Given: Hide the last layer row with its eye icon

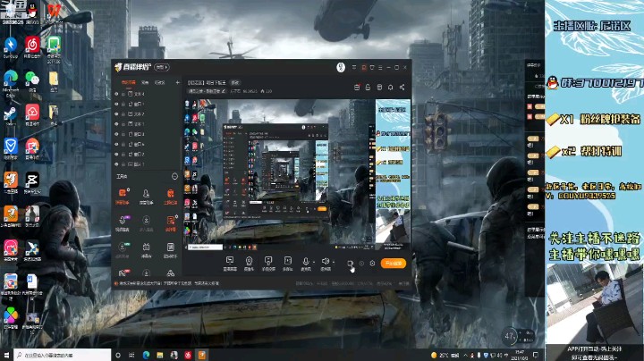Looking at the screenshot, I should click(116, 164).
